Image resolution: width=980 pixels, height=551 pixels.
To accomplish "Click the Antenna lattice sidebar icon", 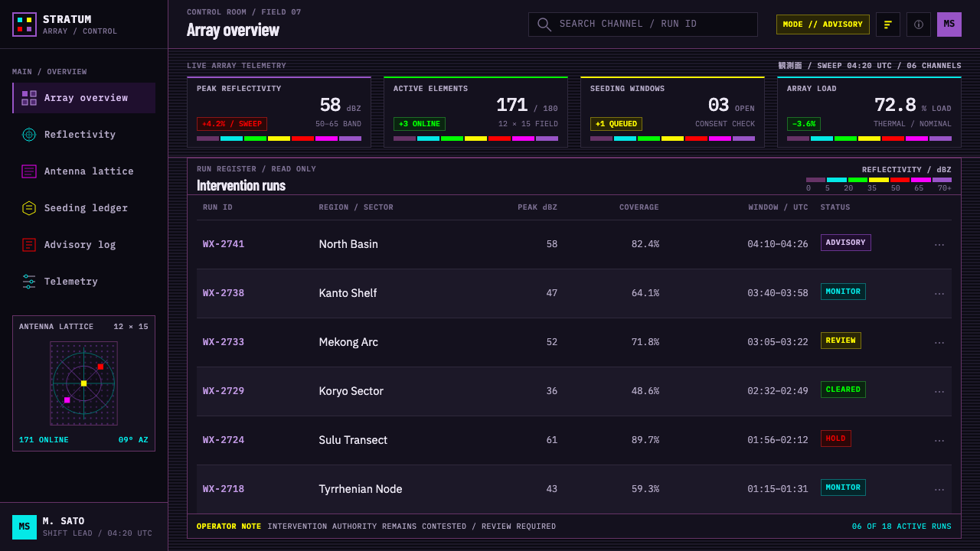I will click(29, 171).
